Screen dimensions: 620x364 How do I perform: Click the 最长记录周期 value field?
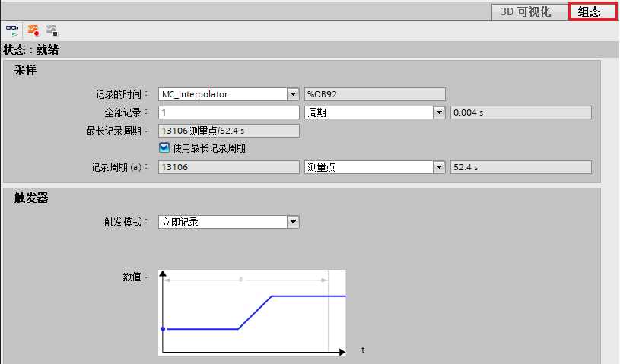click(228, 131)
